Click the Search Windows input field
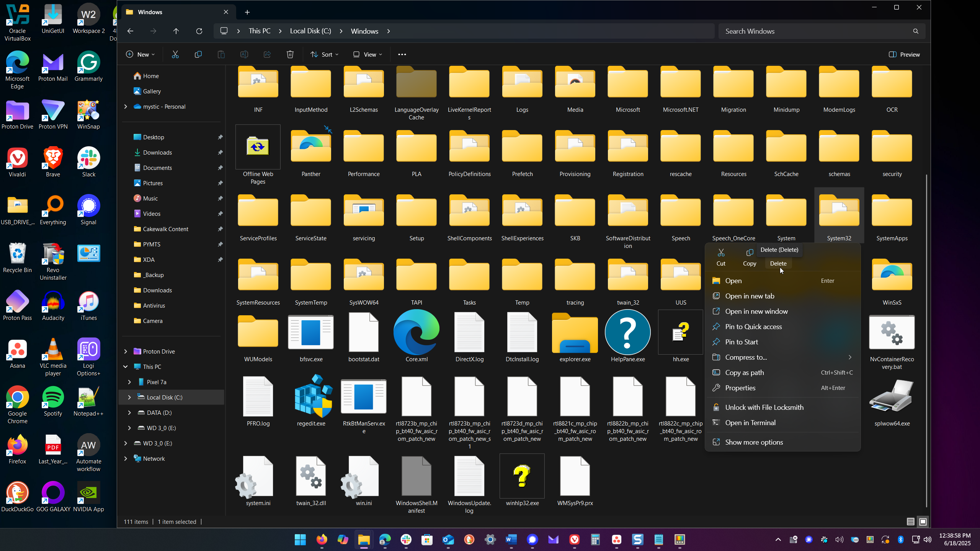 point(815,31)
